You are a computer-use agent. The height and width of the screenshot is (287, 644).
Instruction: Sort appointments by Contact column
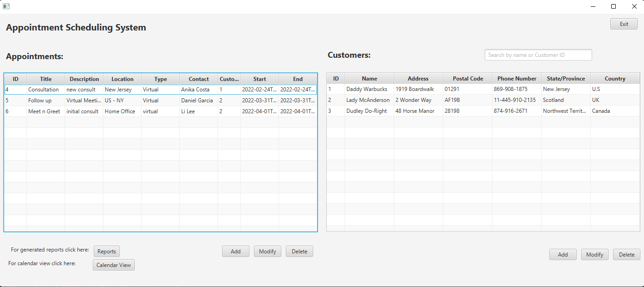[199, 79]
